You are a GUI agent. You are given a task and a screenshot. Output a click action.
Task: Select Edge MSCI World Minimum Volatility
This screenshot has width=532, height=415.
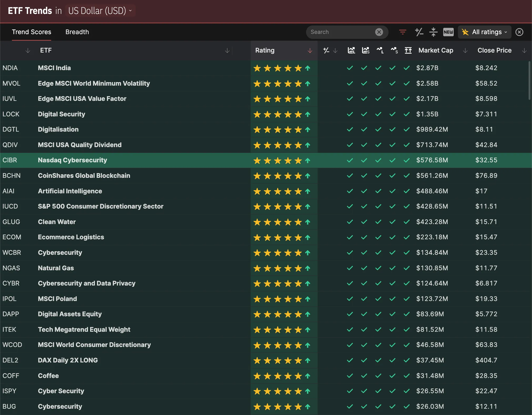[x=94, y=84]
